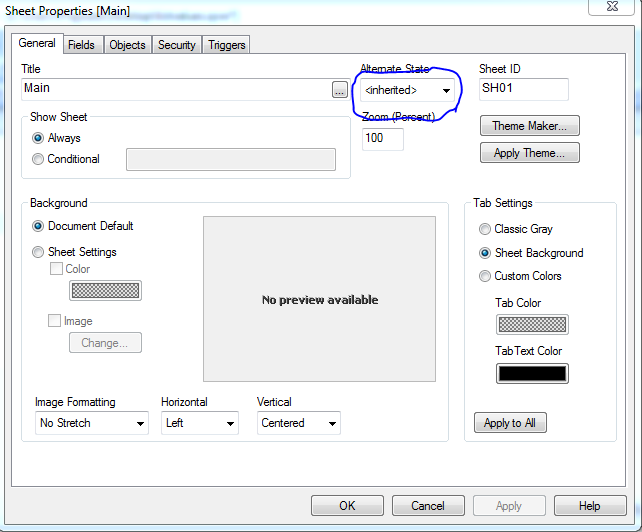The image size is (642, 532).
Task: Close the Sheet Properties dialog
Action: click(612, 7)
